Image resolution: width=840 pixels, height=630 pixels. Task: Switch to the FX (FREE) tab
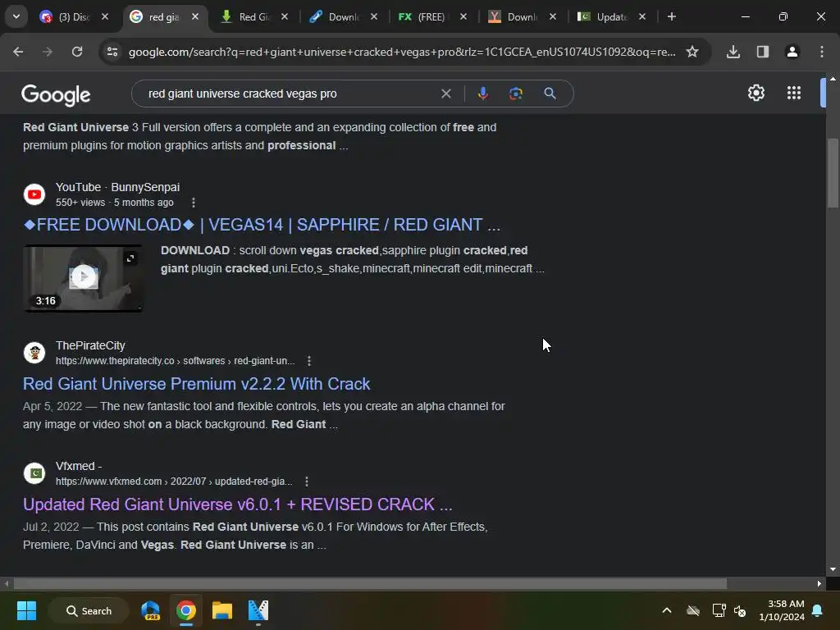(x=422, y=16)
